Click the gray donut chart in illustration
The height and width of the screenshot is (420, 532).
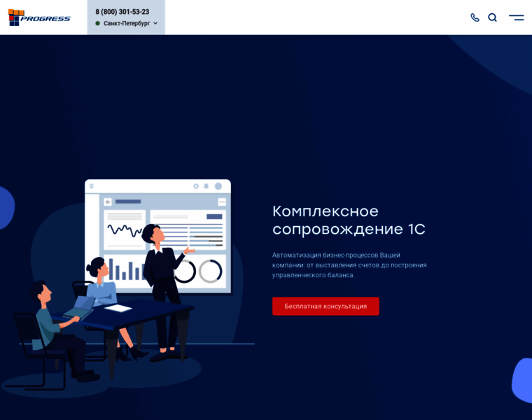point(211,271)
